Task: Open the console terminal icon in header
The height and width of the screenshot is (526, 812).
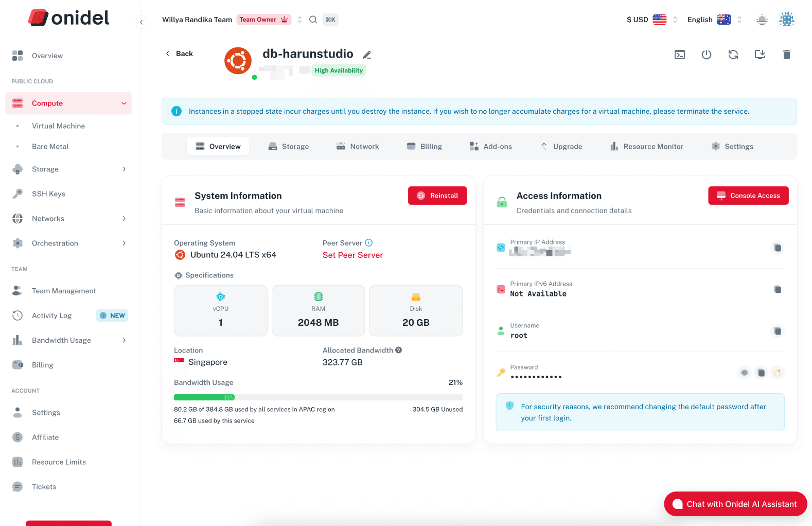Action: pos(680,55)
